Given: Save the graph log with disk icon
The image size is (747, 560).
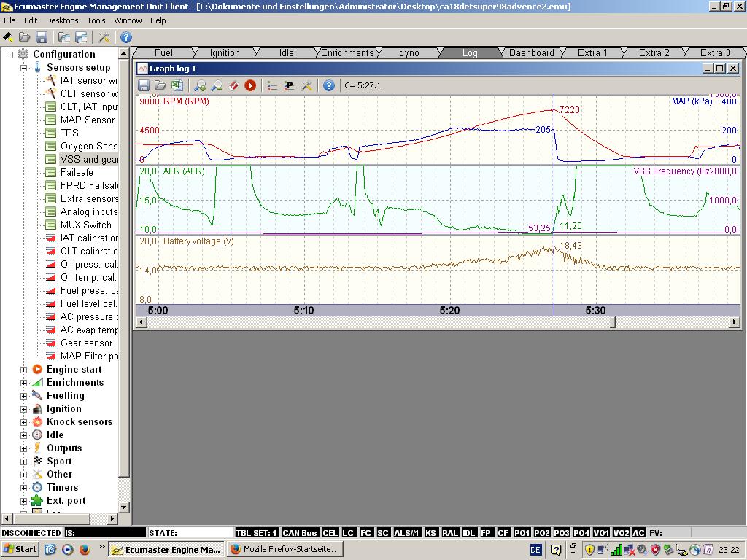Looking at the screenshot, I should [144, 85].
